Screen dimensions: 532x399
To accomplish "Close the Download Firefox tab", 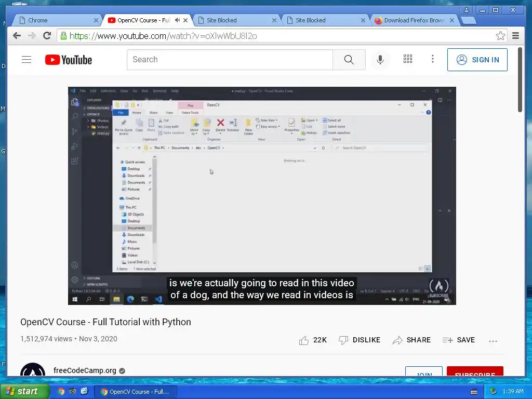I will 452,20.
